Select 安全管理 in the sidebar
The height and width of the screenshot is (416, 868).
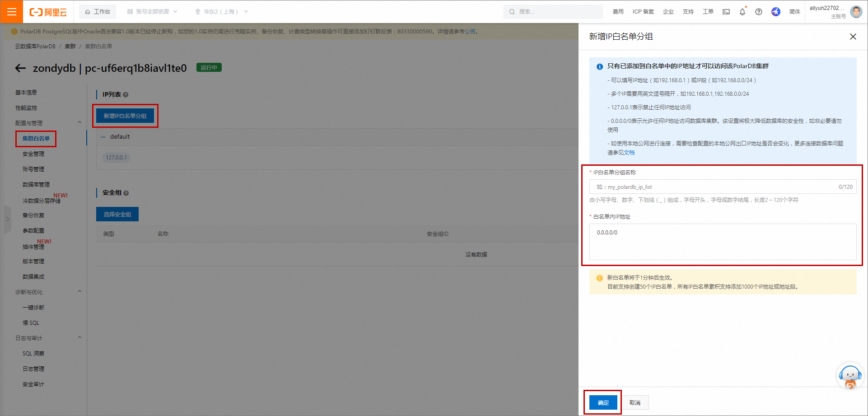tap(33, 154)
